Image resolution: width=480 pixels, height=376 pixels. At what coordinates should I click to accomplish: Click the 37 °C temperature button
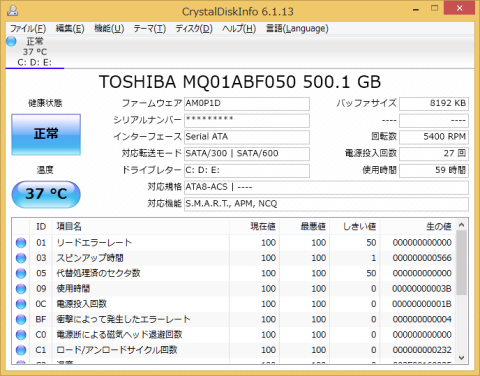pyautogui.click(x=46, y=194)
